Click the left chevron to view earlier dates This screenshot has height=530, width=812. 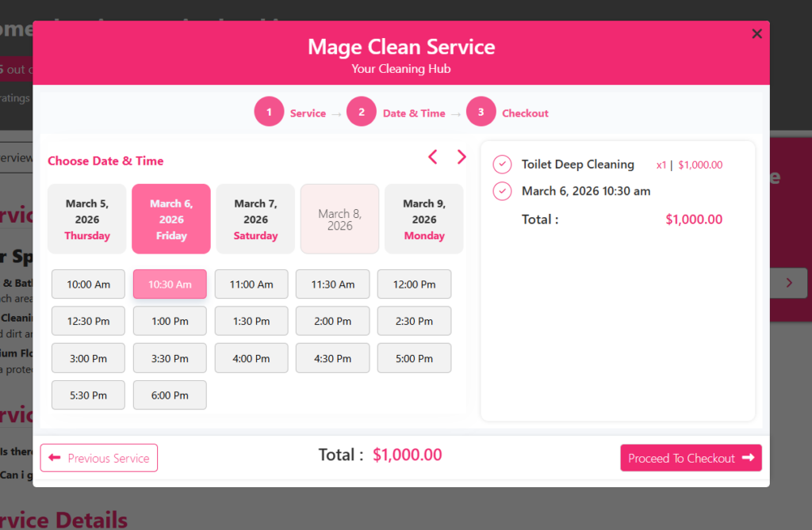click(433, 157)
